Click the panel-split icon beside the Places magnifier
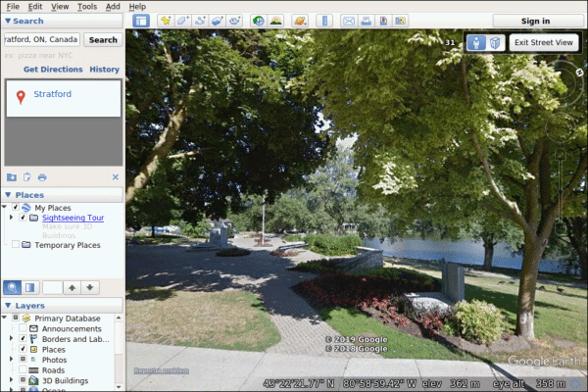 click(30, 288)
